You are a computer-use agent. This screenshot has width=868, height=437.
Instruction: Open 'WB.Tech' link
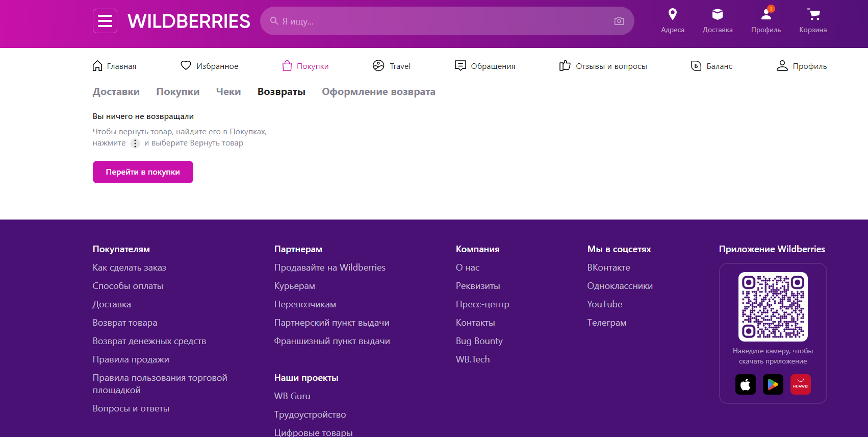(x=473, y=359)
